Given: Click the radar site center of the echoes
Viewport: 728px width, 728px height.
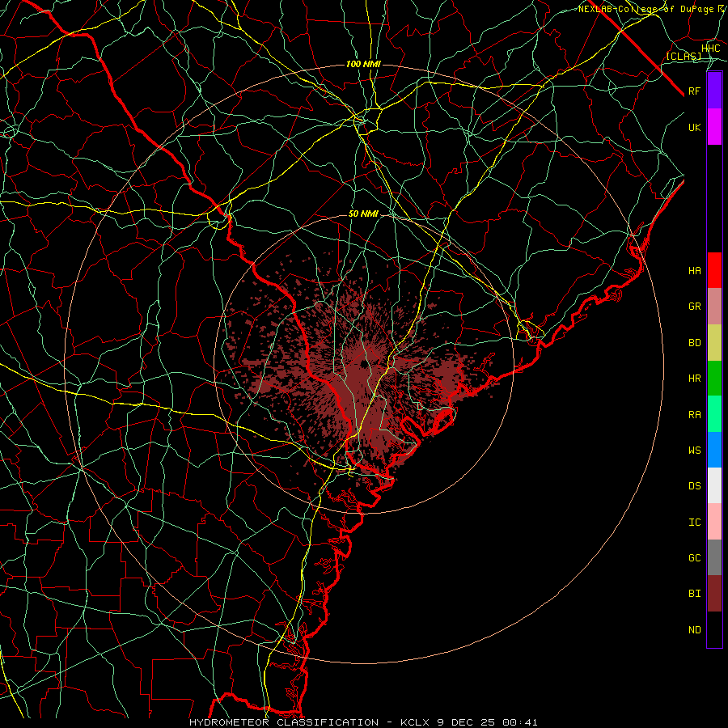Looking at the screenshot, I should pos(363,363).
